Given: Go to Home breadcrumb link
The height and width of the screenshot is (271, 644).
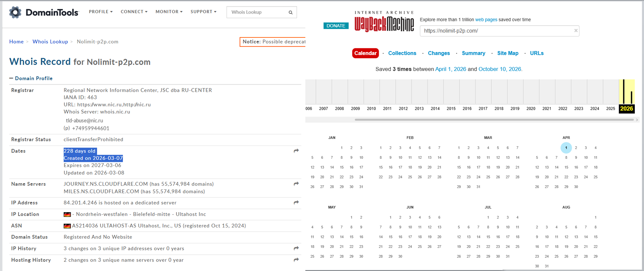Looking at the screenshot, I should [x=16, y=41].
